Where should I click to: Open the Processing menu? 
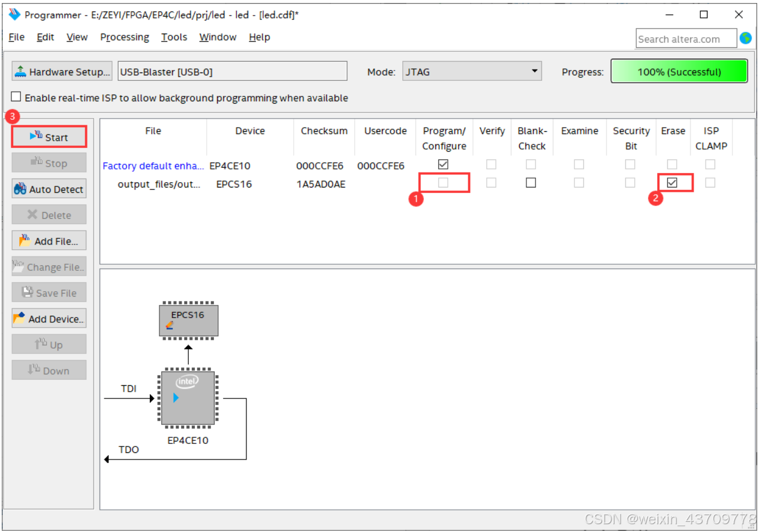click(x=125, y=37)
